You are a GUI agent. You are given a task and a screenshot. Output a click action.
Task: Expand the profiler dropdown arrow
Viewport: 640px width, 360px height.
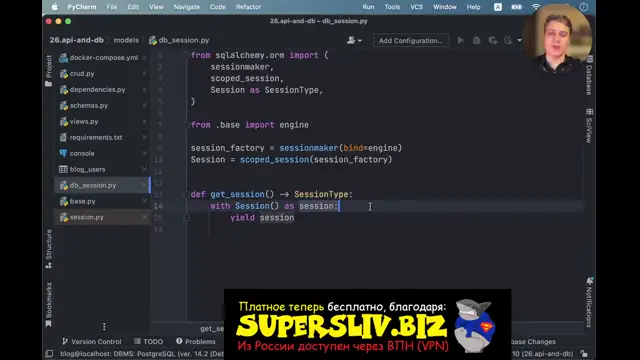[x=519, y=40]
